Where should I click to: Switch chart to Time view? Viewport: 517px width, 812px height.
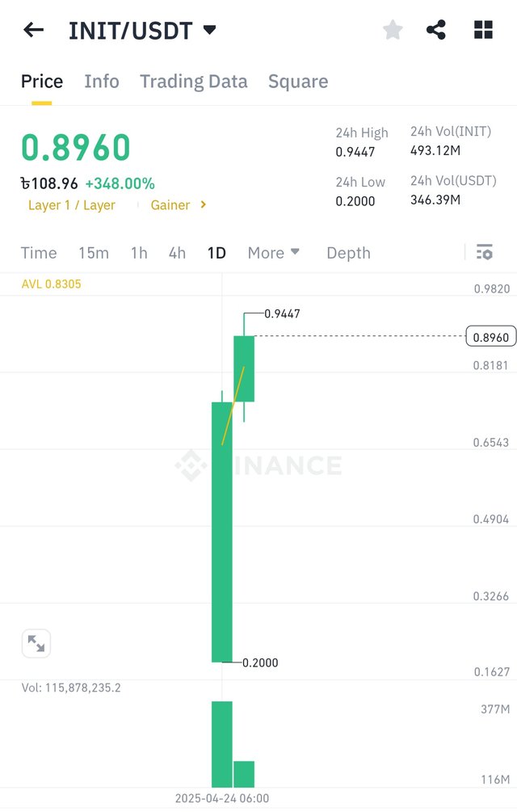coord(39,253)
